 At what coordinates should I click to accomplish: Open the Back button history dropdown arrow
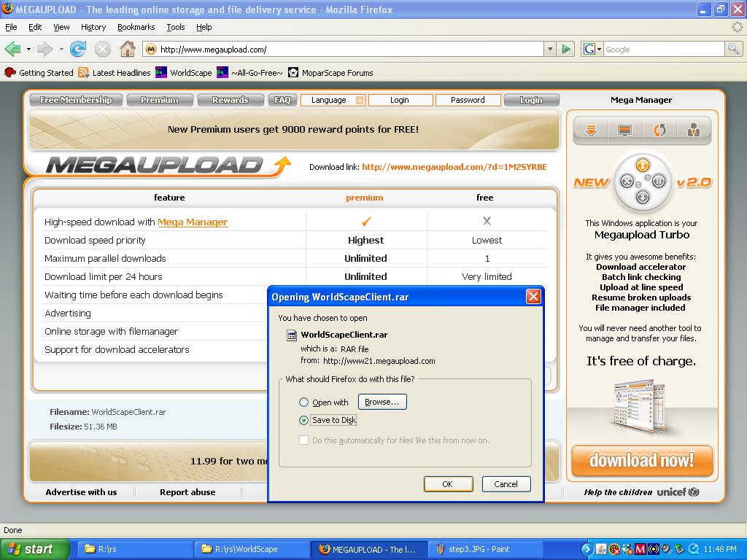pos(28,49)
